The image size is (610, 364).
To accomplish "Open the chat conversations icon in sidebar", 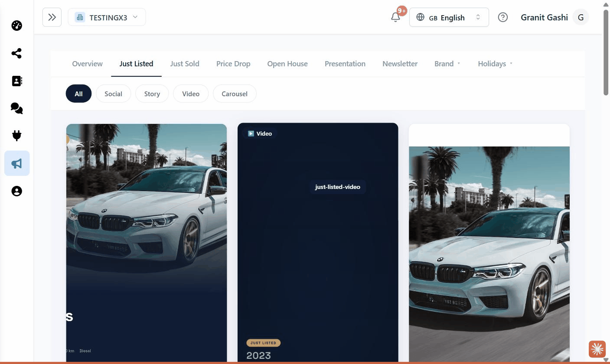I will (16, 108).
